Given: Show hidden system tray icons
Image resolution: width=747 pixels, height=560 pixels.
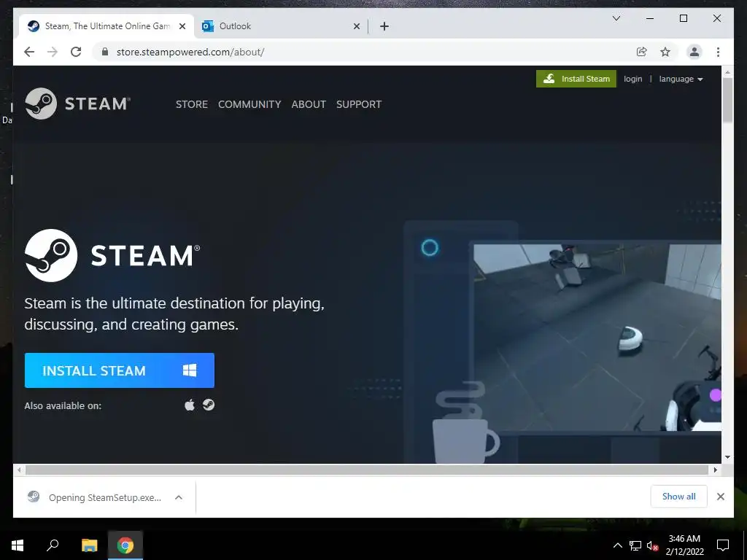Looking at the screenshot, I should (x=617, y=545).
